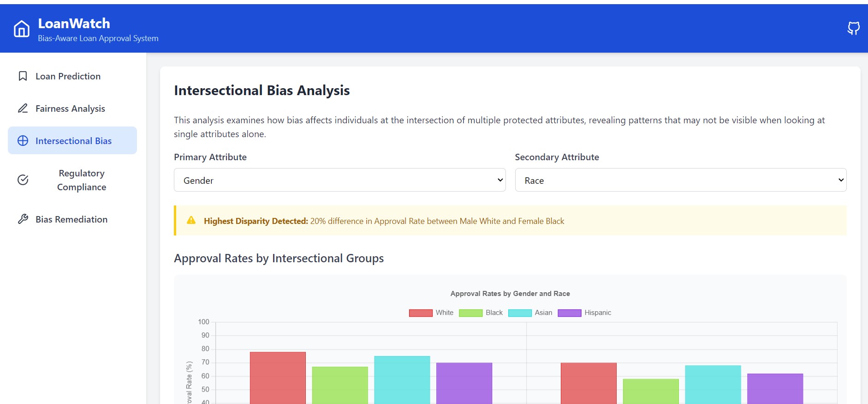868x404 pixels.
Task: Toggle Asian series in chart legend
Action: [530, 313]
